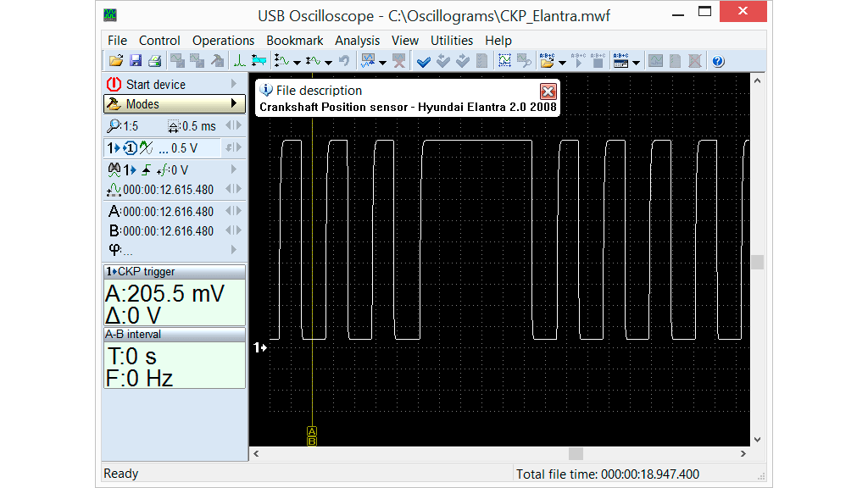Open dropdown arrow beside vertical compress tool
This screenshot has height=488, width=868.
coord(328,62)
